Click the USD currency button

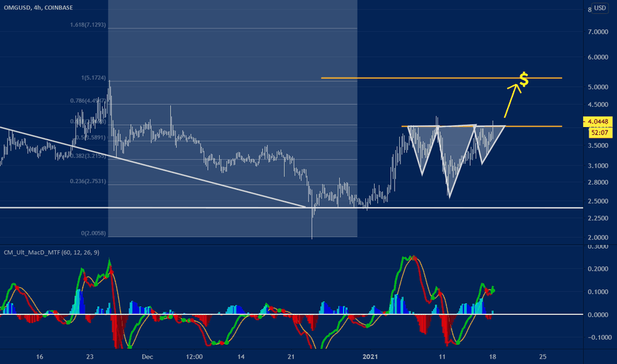pos(600,8)
